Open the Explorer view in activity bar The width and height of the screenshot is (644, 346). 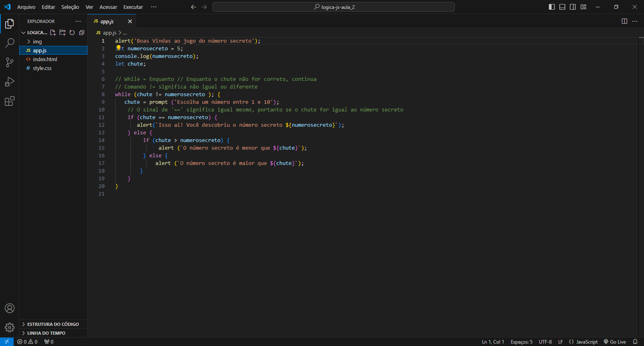click(x=10, y=24)
